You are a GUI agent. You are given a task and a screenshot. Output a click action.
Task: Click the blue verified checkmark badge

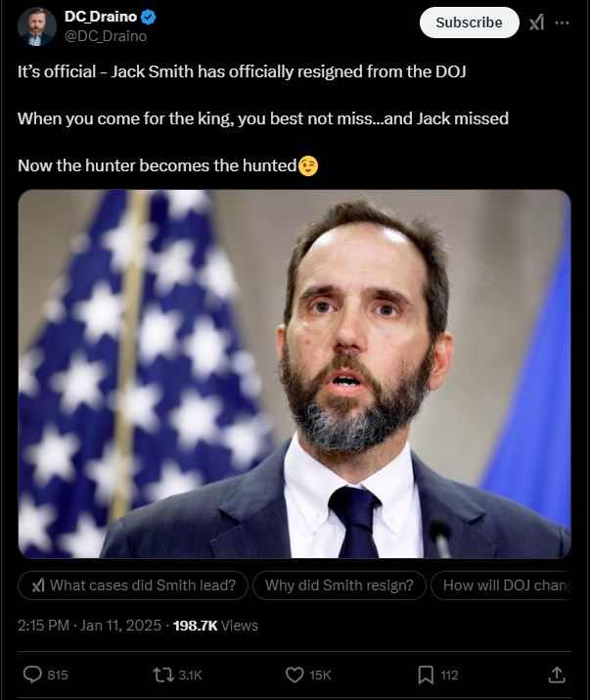point(149,18)
